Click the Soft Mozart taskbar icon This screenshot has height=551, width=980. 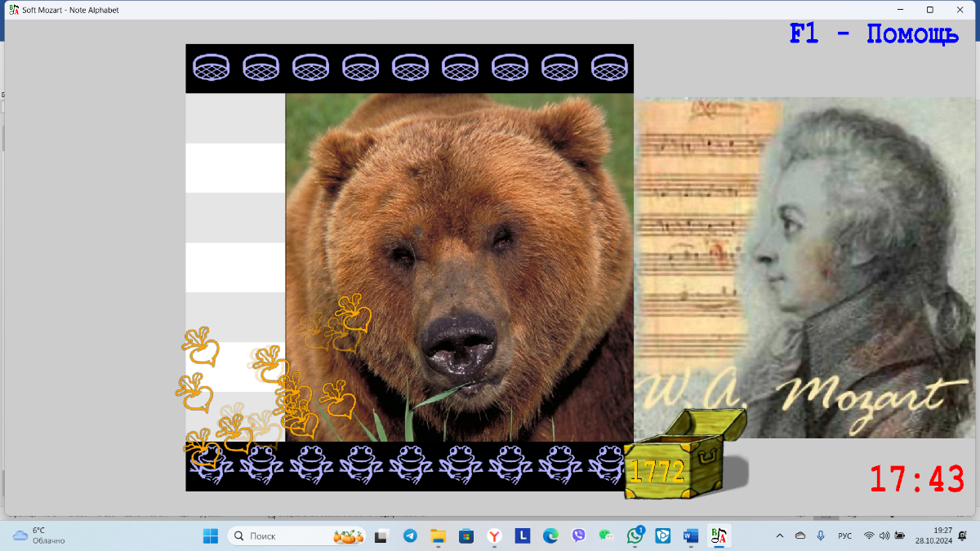pos(719,536)
